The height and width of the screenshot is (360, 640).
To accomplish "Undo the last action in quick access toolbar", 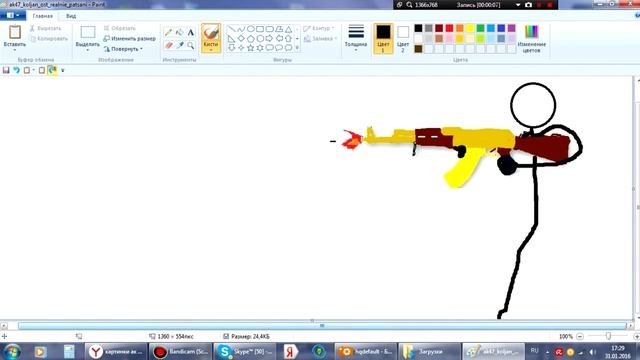I will pos(16,70).
